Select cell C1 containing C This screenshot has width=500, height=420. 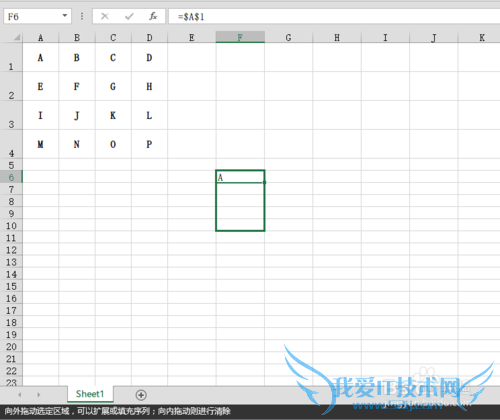(113, 57)
